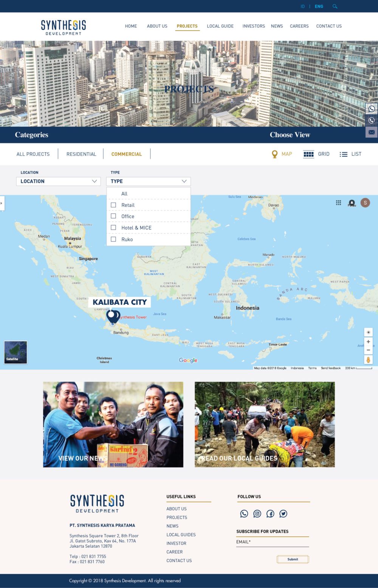This screenshot has height=588, width=378.
Task: Open footer Local Guides link
Action: (x=181, y=535)
